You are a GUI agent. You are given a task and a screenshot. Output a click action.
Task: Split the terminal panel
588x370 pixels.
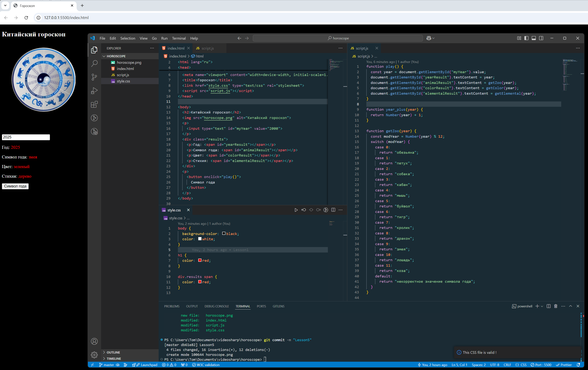[548, 306]
